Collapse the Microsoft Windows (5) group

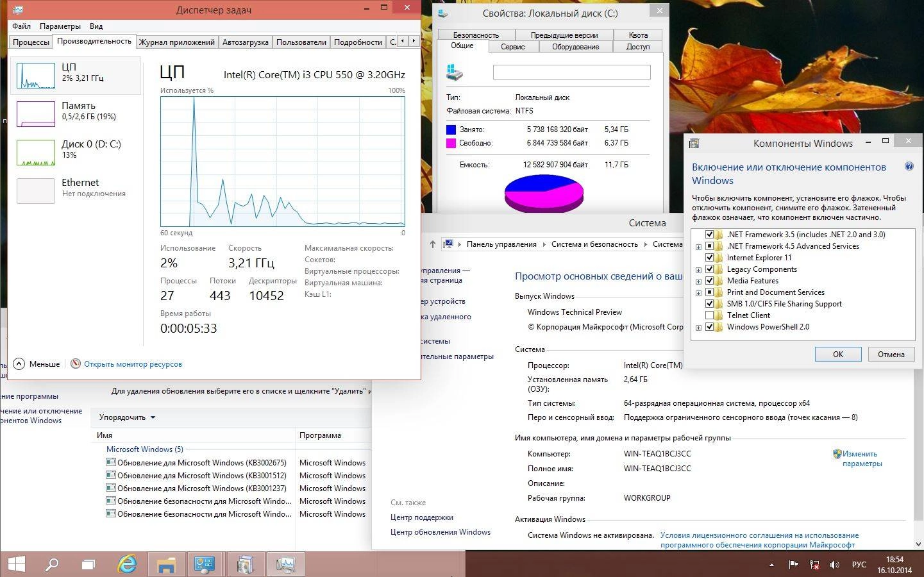click(145, 449)
